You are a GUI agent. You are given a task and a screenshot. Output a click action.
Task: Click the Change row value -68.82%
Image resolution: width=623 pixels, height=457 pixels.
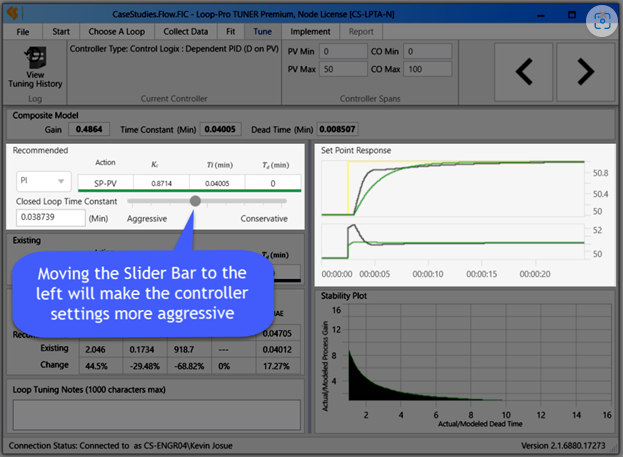189,366
